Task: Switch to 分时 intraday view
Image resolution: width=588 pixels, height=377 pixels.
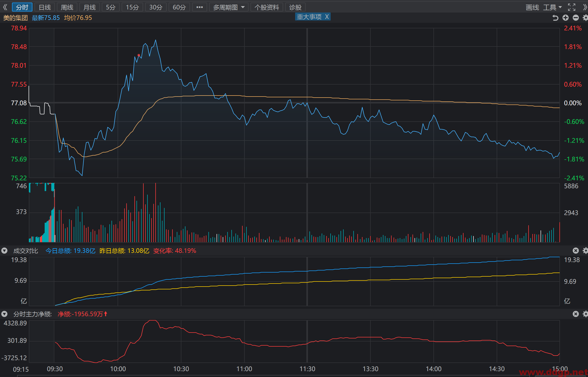Action: point(22,7)
